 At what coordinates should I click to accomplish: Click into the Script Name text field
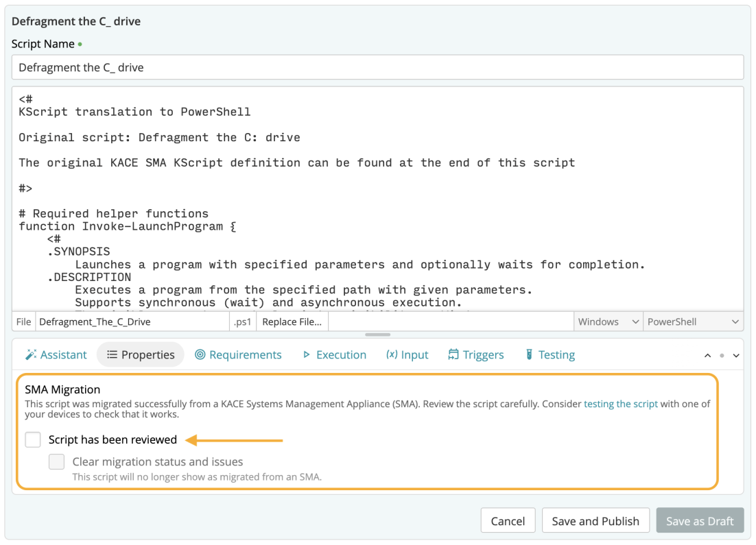click(377, 67)
